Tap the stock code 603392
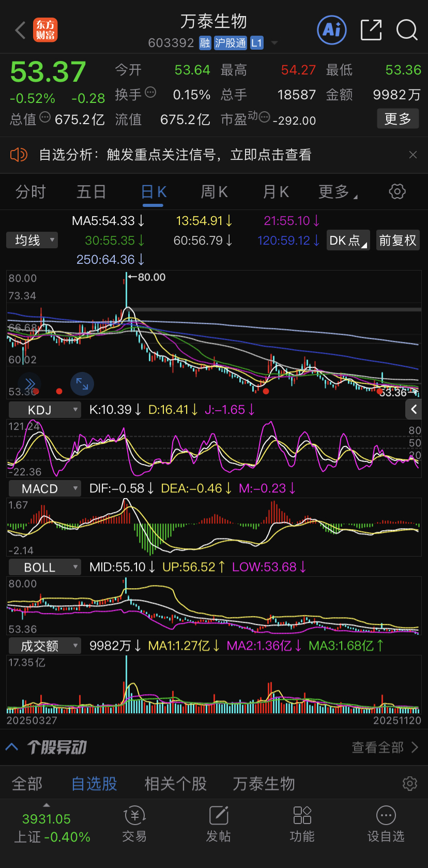This screenshot has height=868, width=428. (x=171, y=43)
